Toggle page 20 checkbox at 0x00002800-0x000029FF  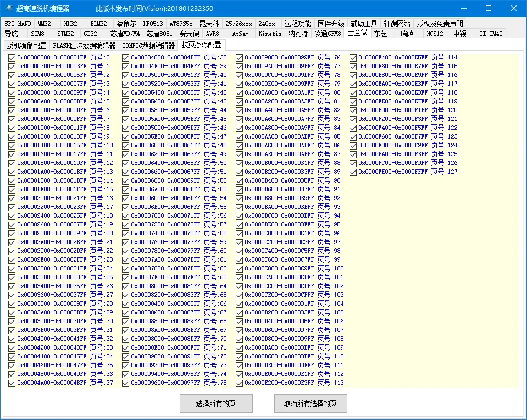pos(12,234)
